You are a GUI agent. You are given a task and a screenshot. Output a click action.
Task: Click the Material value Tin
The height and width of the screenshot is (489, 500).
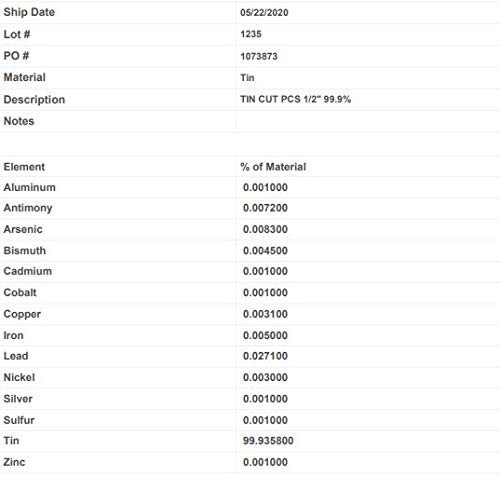[x=247, y=78]
